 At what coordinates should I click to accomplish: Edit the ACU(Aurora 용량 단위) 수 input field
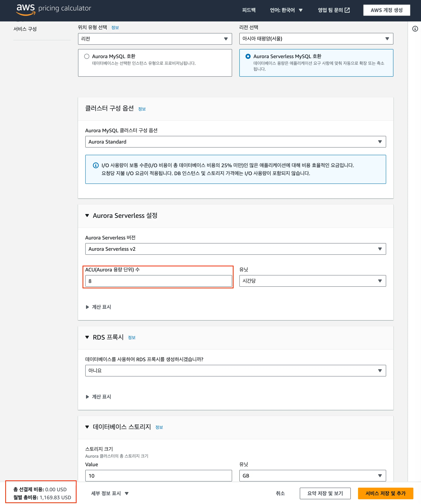tap(158, 281)
